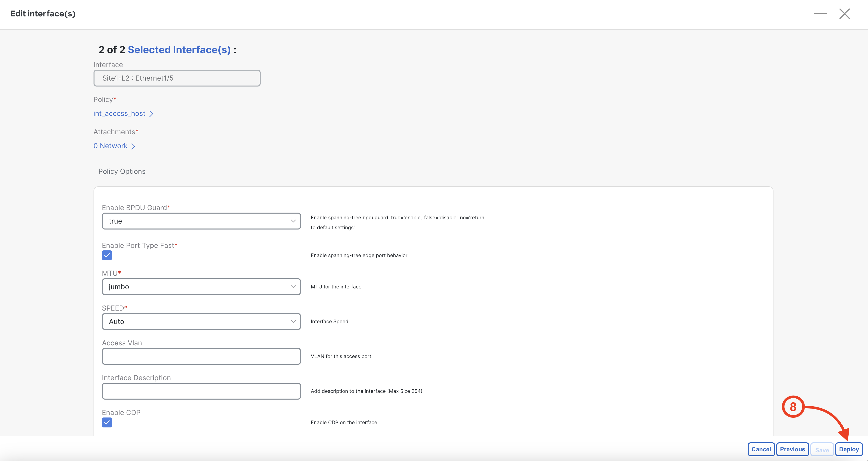Open the int_access_host policy link

[123, 114]
